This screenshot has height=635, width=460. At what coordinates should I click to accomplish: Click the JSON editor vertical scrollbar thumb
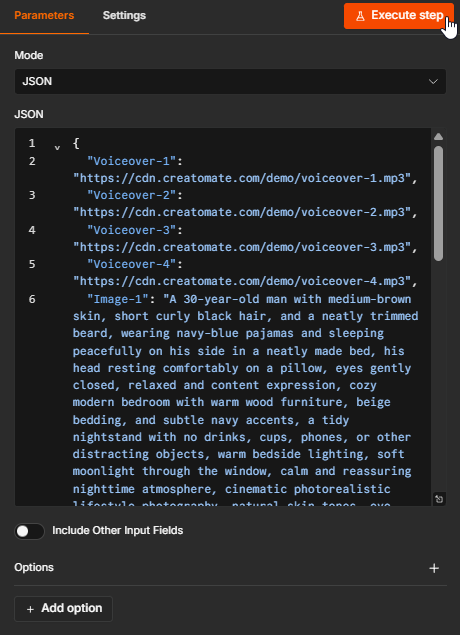point(438,203)
